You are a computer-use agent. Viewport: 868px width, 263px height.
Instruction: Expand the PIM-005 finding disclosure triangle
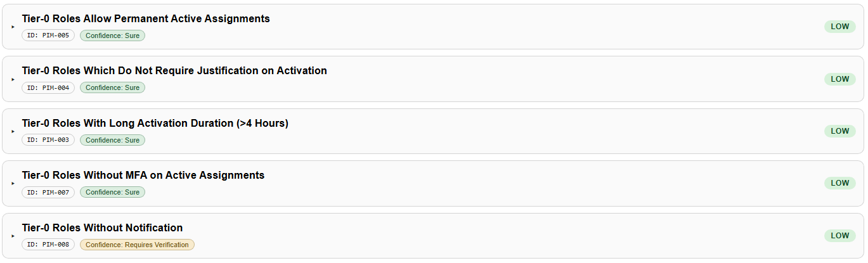pyautogui.click(x=13, y=27)
